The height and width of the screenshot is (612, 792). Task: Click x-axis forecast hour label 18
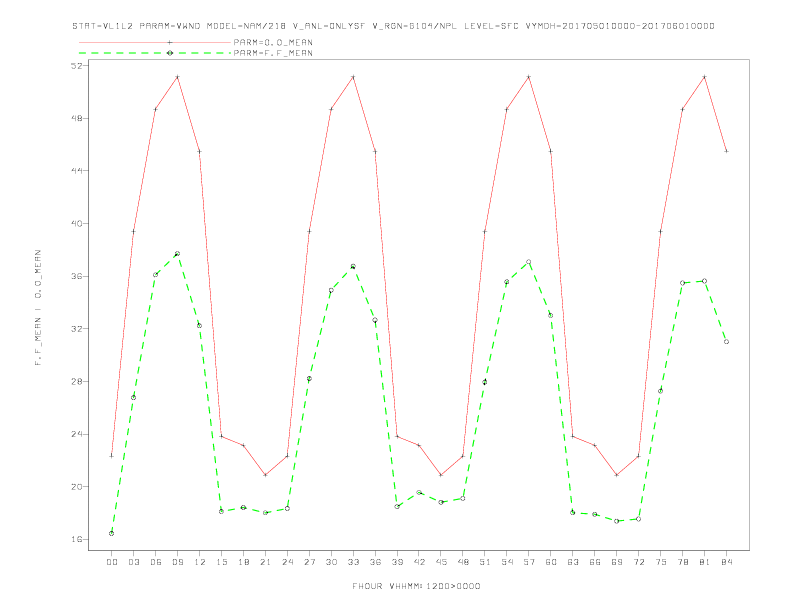click(x=243, y=562)
